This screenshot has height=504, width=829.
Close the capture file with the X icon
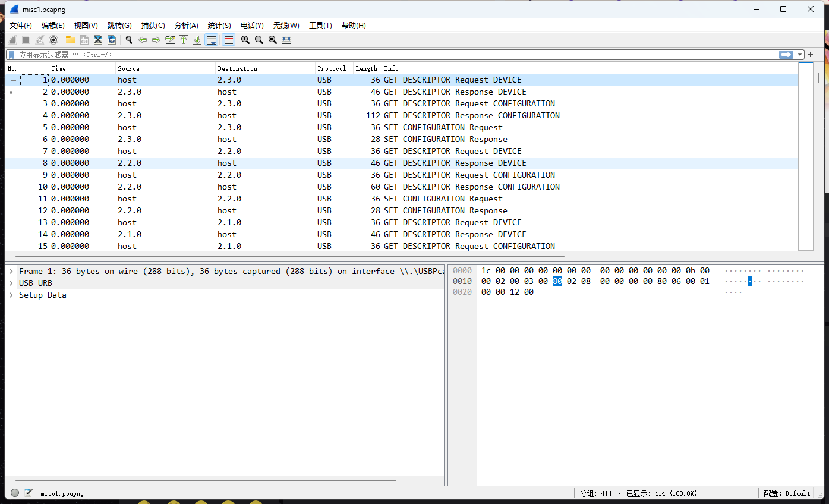click(98, 40)
